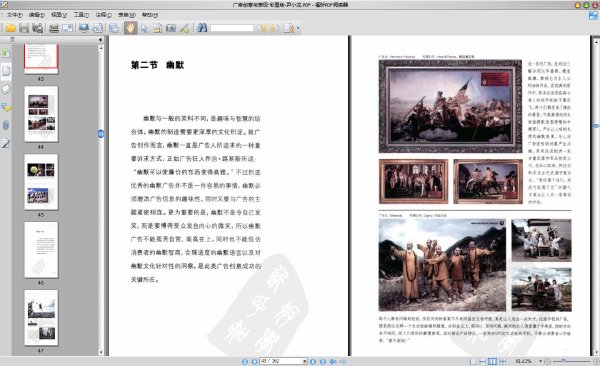
Task: Click the next view arrow
Action: point(343,361)
